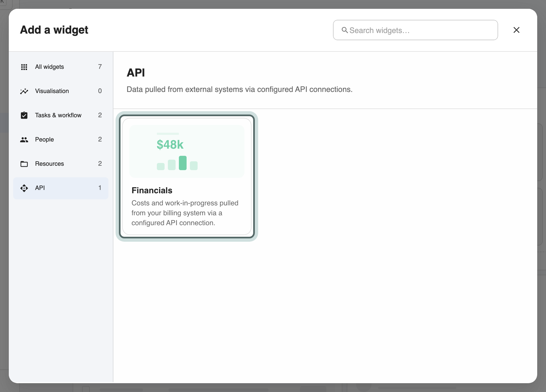The height and width of the screenshot is (392, 546).
Task: Click the People group icon
Action: coord(24,140)
